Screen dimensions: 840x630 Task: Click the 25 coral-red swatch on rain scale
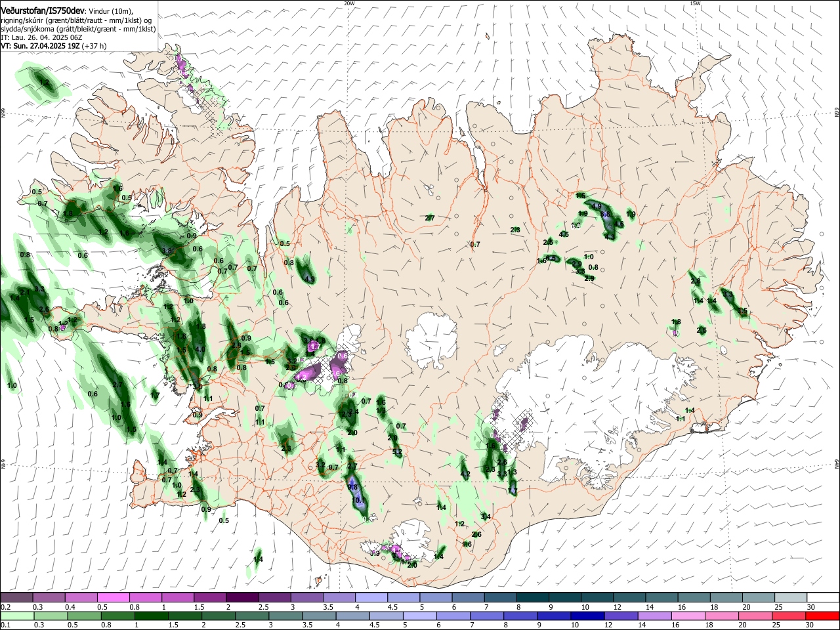[x=789, y=616]
